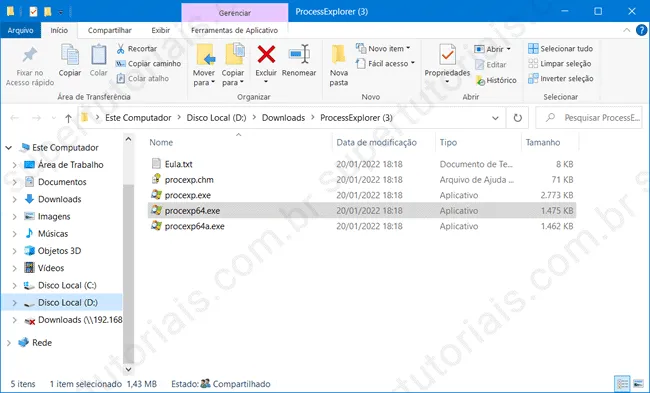Click Disco Local (D:) in address breadcrumb
650x393 pixels.
pos(216,118)
